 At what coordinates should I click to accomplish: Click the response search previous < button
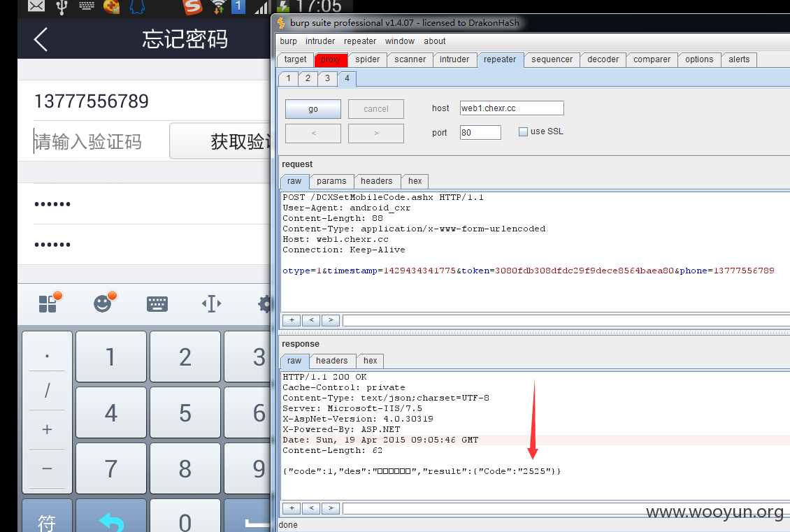coord(311,508)
